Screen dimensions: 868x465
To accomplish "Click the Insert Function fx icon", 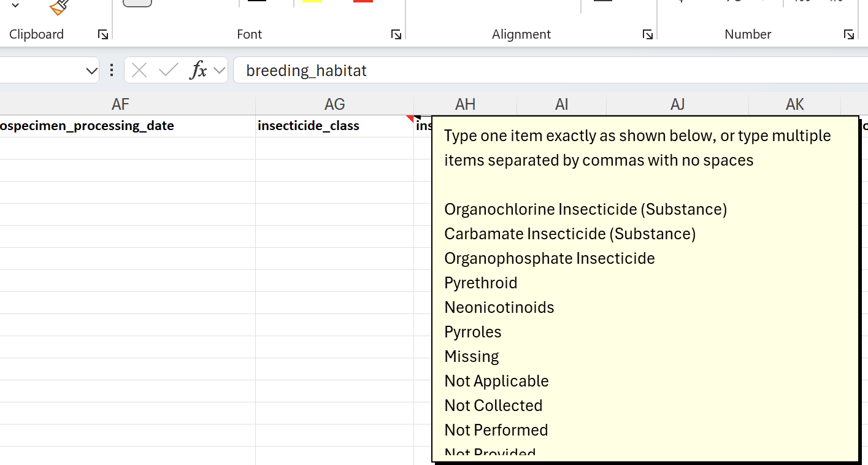I will pyautogui.click(x=198, y=71).
